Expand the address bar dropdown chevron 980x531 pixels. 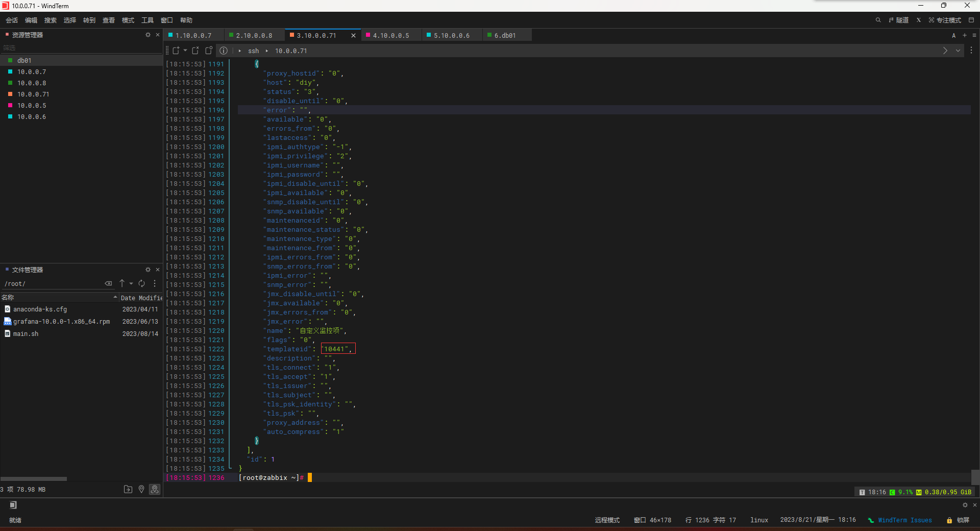(958, 51)
